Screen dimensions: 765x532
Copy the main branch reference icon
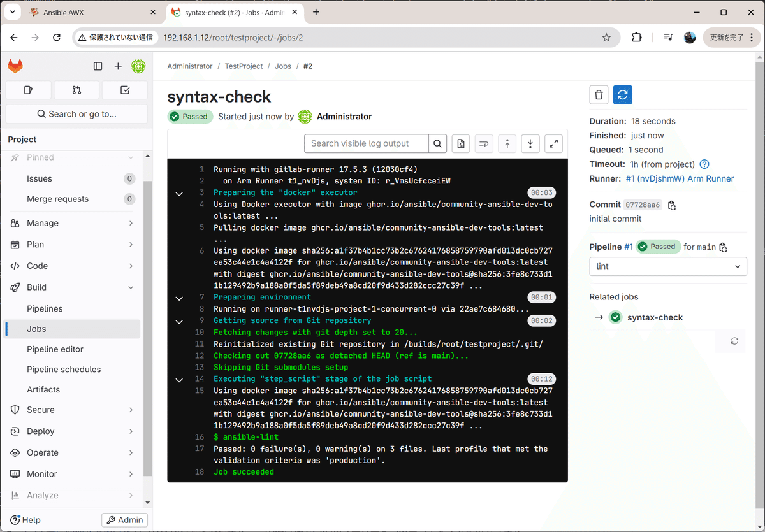[x=723, y=247]
